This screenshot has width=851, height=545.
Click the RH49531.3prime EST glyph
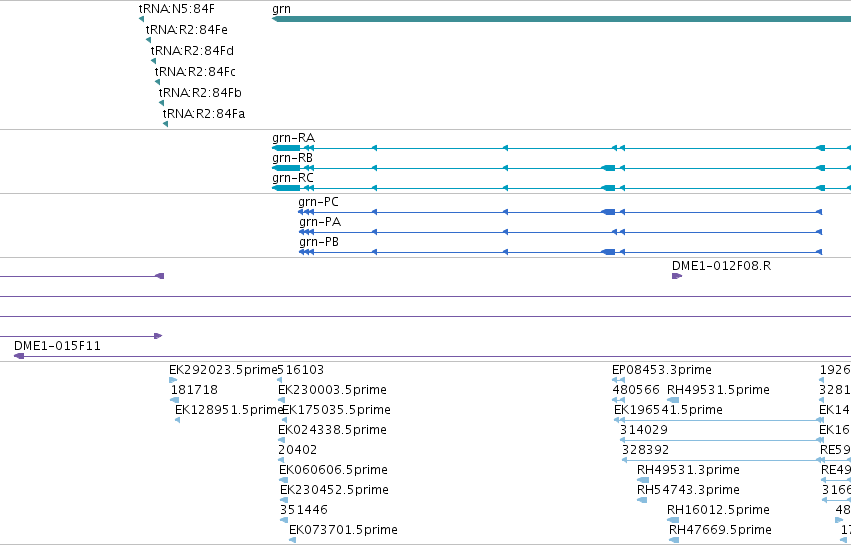(643, 480)
